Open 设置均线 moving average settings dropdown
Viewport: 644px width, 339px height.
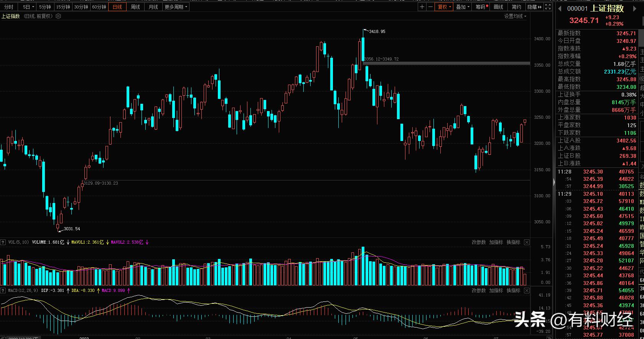[515, 16]
